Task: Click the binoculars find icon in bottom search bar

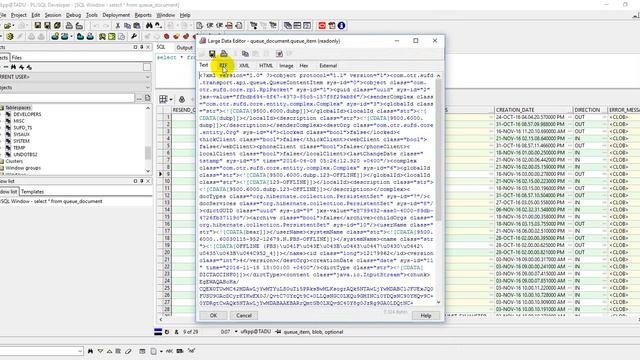Action: 90,351
